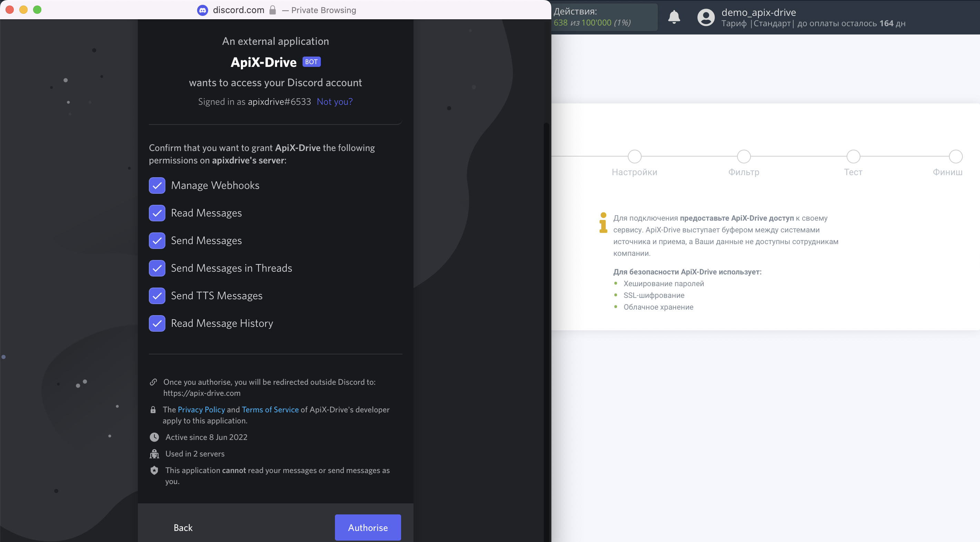This screenshot has width=980, height=542.
Task: Click the Тариф Стандарт plan text
Action: coord(757,23)
